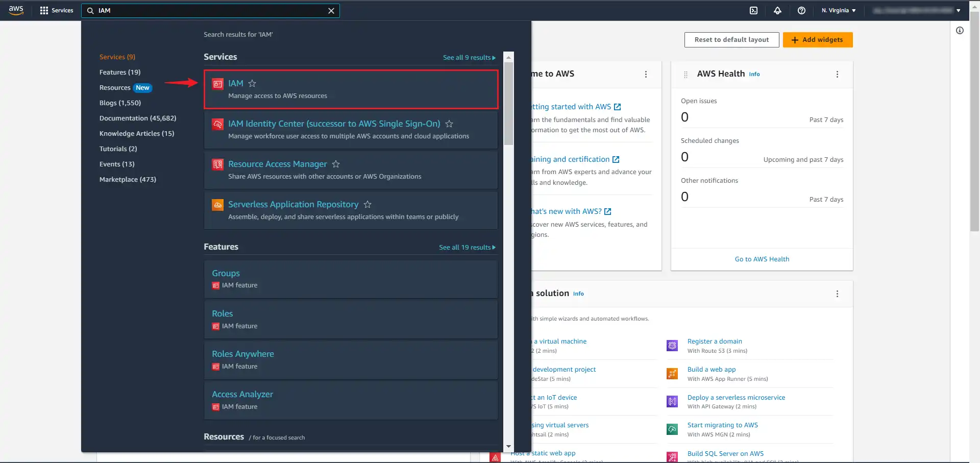Open Start migrating to AWS link
Viewport: 980px width, 463px height.
tap(722, 425)
